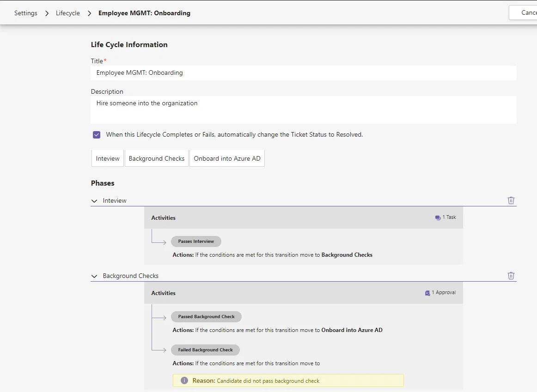
Task: Select the Inteview phase tab
Action: 108,158
